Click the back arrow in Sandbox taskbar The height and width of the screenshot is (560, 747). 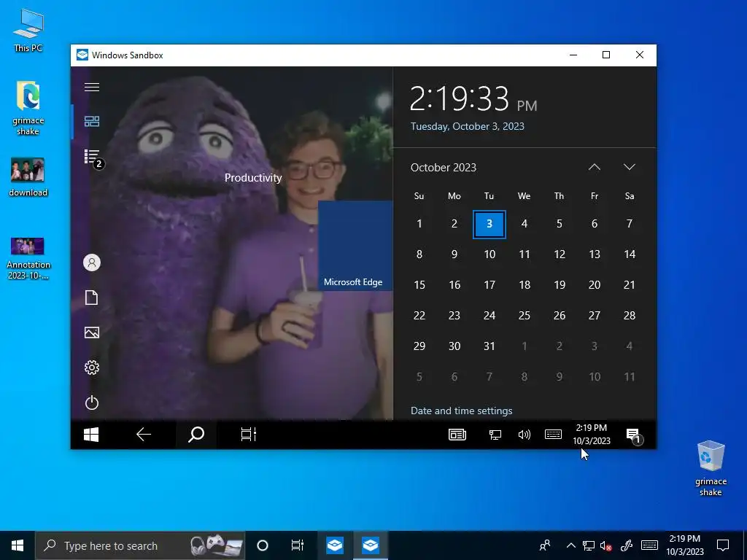pos(144,435)
